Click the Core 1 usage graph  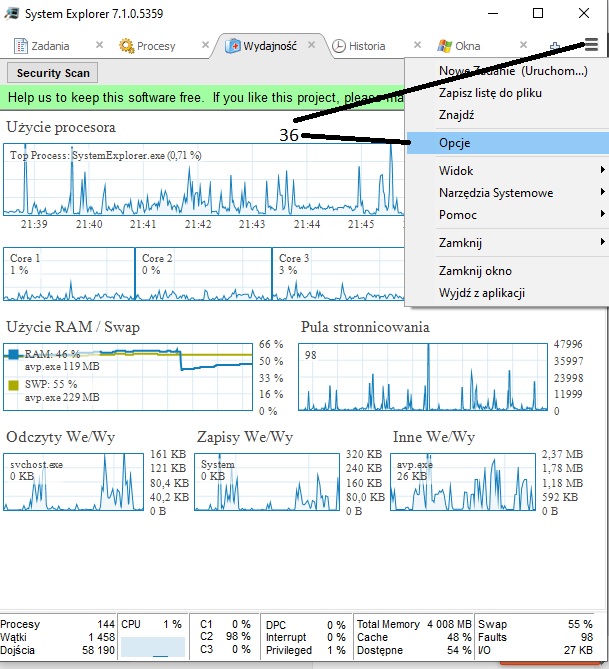click(x=69, y=274)
